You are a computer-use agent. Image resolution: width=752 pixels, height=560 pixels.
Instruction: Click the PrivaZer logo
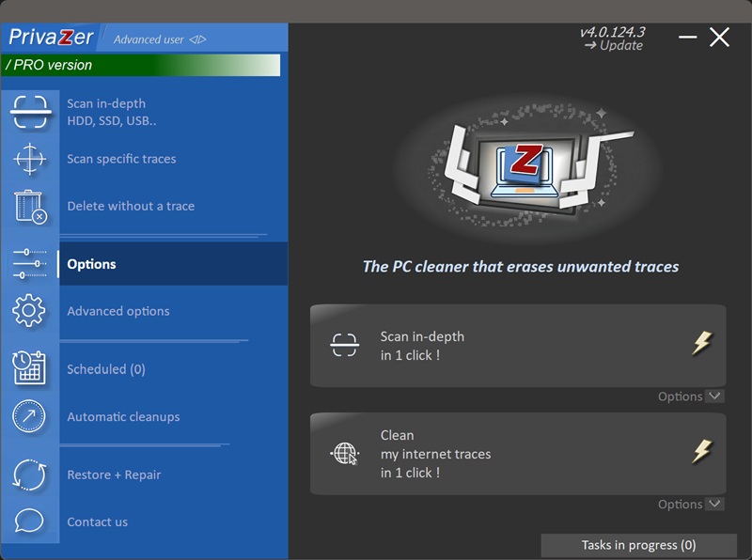[x=51, y=38]
